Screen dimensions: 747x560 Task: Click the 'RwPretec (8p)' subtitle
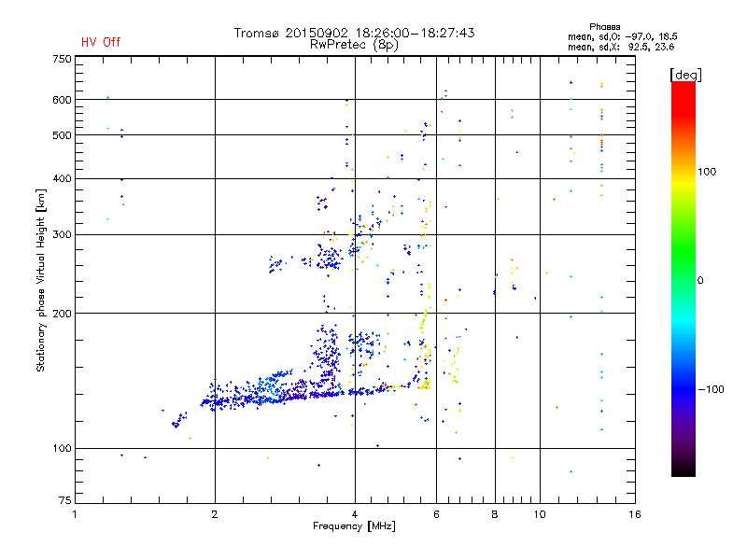tap(354, 45)
